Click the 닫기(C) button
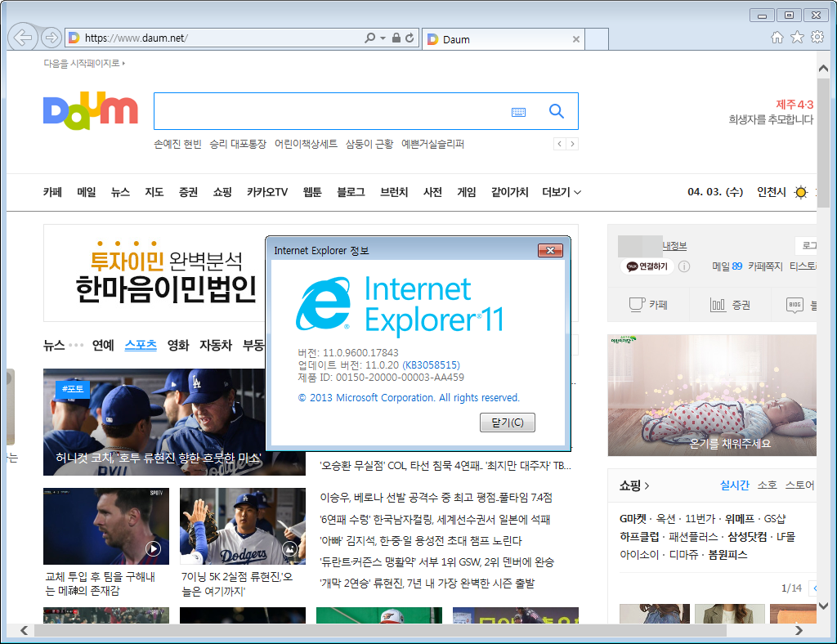Screen dimensions: 837x644 507,423
